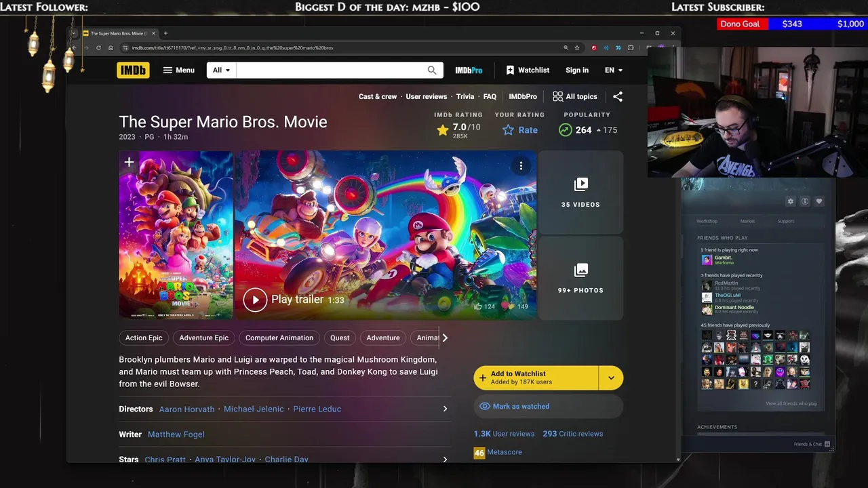Open the Cast & crew section
The height and width of the screenshot is (488, 868).
[378, 96]
